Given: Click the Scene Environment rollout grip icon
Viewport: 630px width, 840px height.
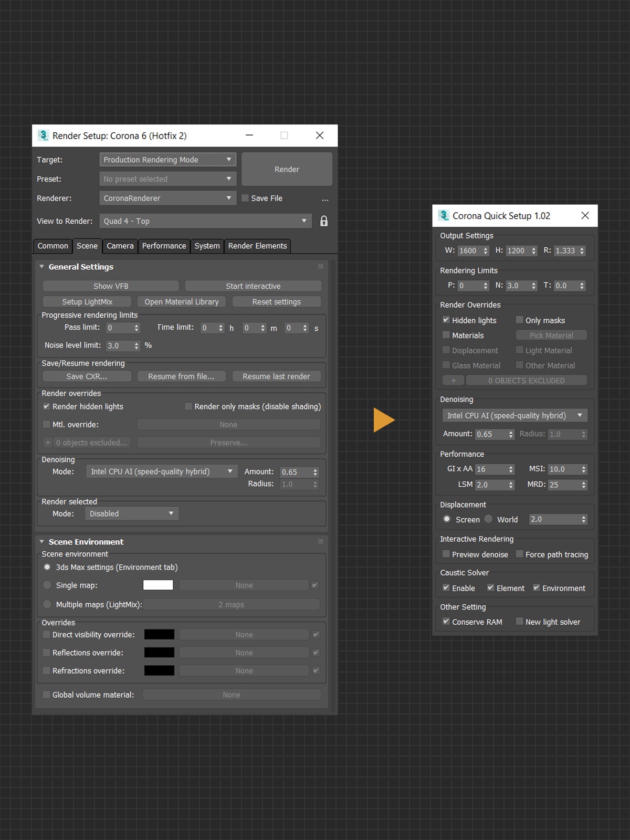Looking at the screenshot, I should pos(320,542).
